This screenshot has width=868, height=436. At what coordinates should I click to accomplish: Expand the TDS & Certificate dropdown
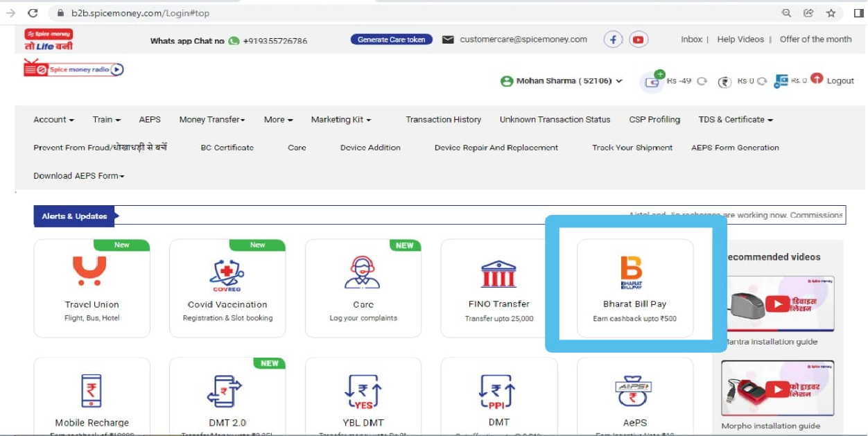click(736, 119)
